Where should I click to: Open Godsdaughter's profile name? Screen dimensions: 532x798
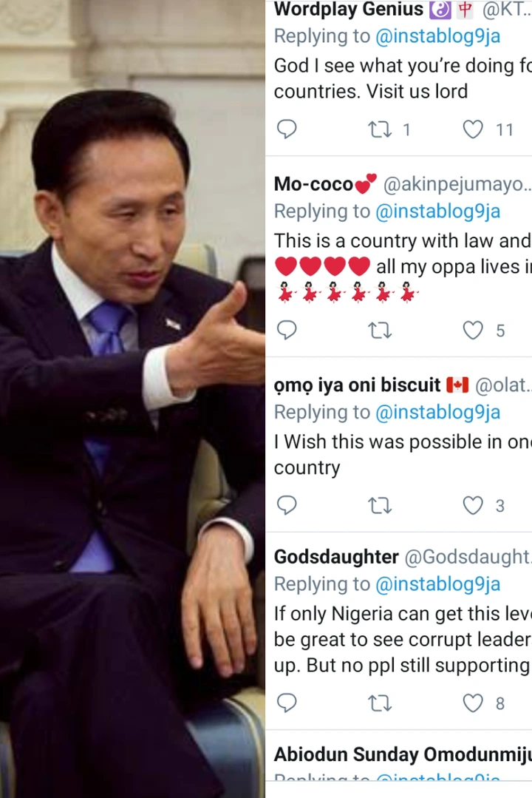[x=336, y=557]
